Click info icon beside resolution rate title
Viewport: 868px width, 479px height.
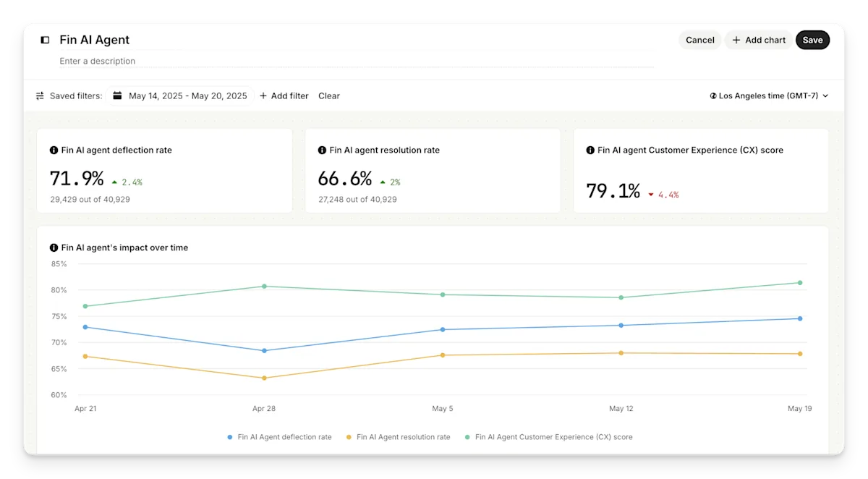click(x=322, y=151)
